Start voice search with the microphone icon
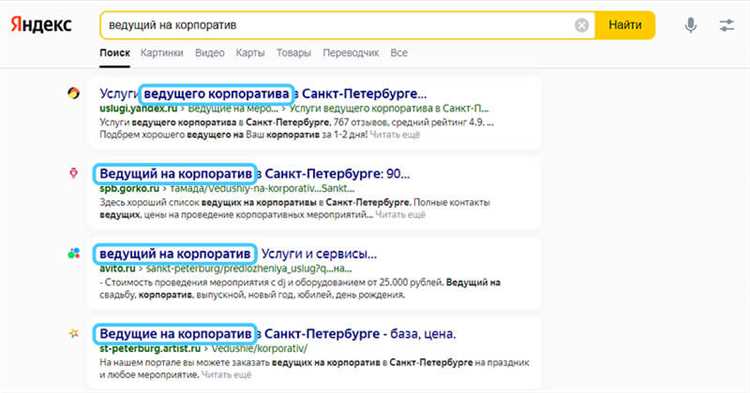The image size is (750, 393). [x=690, y=25]
